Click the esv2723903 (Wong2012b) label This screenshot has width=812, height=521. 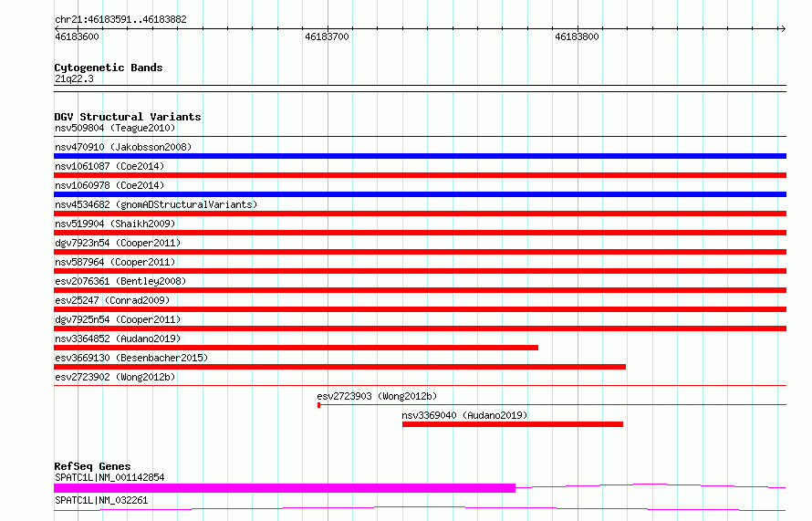tap(377, 396)
